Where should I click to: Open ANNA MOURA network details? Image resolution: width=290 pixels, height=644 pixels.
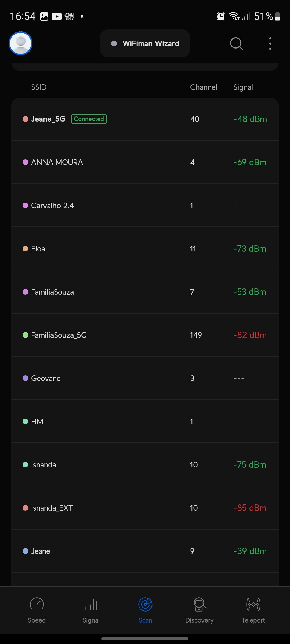145,162
